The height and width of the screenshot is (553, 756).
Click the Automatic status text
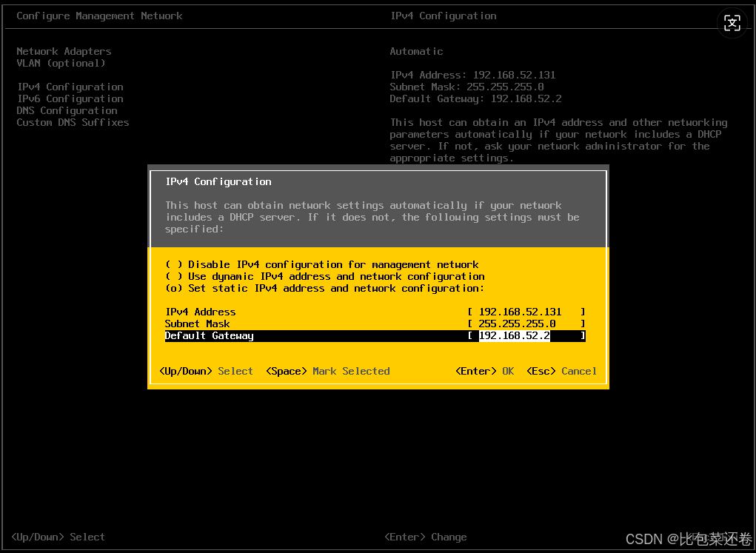(x=416, y=51)
